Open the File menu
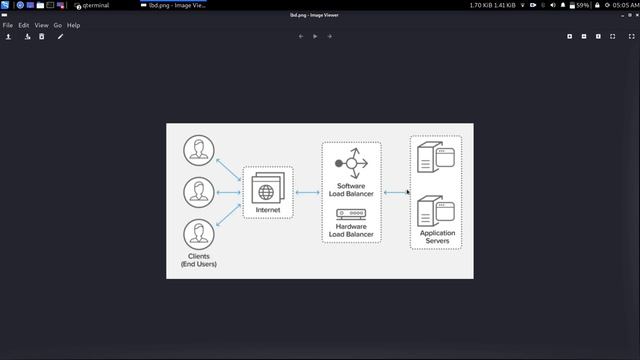Image resolution: width=640 pixels, height=360 pixels. pyautogui.click(x=7, y=25)
